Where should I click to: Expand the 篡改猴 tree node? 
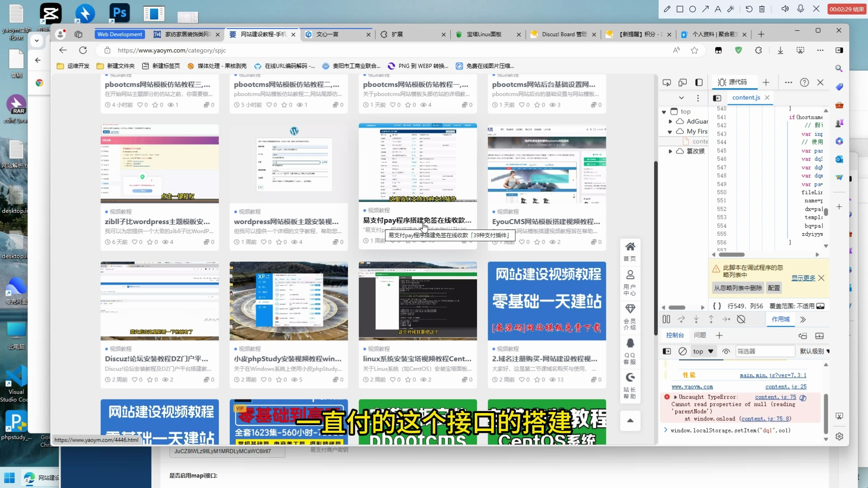coord(670,151)
